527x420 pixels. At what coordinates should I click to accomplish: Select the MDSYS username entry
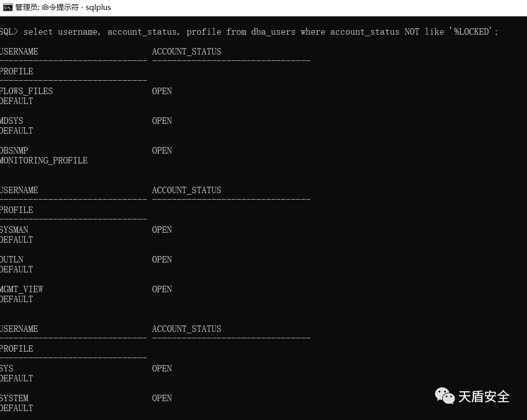(x=12, y=121)
